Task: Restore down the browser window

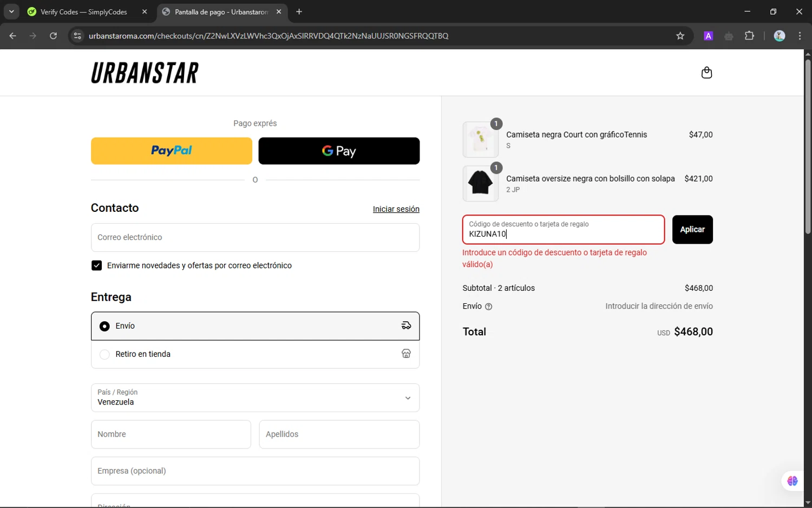Action: tap(773, 11)
